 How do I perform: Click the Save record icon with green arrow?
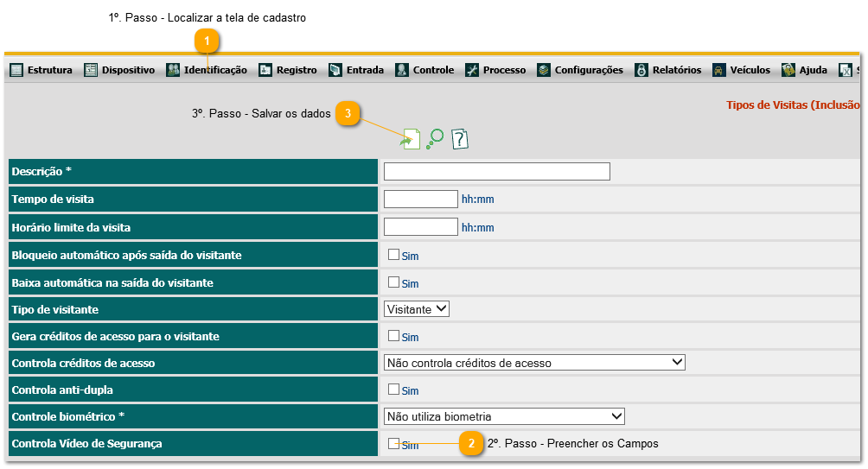(412, 138)
